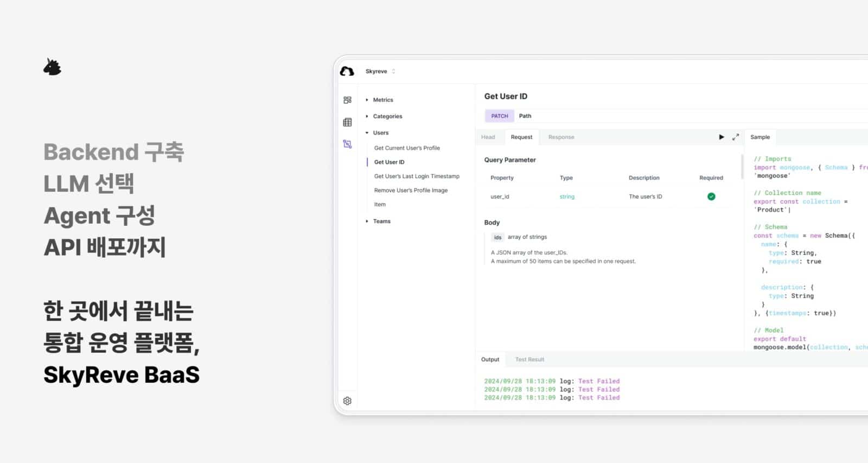Click the "maximum of 50 items" note
This screenshot has height=463, width=868.
pyautogui.click(x=563, y=261)
